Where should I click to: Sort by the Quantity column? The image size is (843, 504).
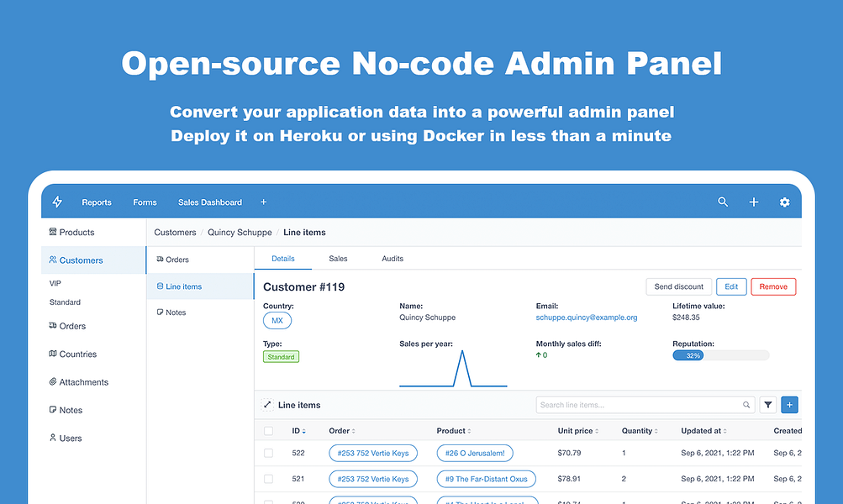coord(640,431)
